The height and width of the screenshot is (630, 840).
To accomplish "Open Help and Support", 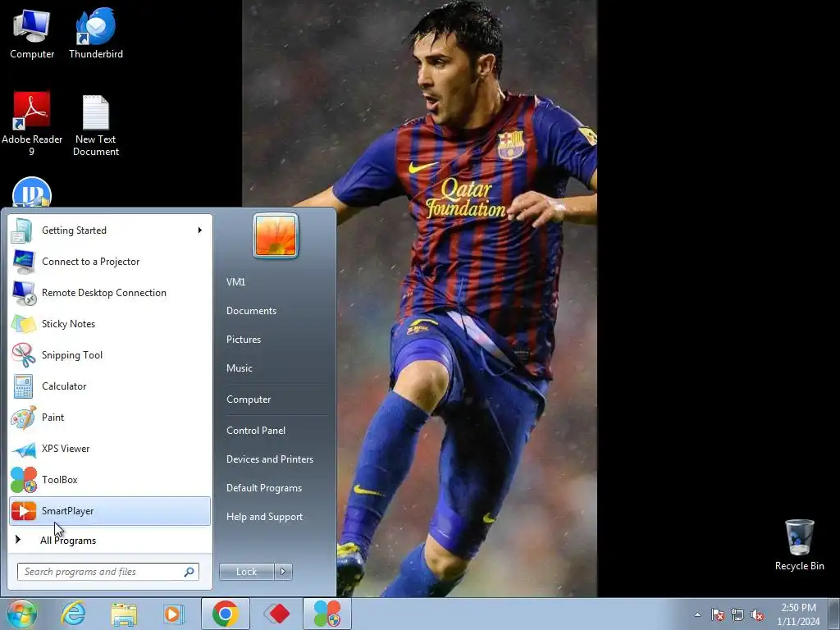I will (264, 517).
